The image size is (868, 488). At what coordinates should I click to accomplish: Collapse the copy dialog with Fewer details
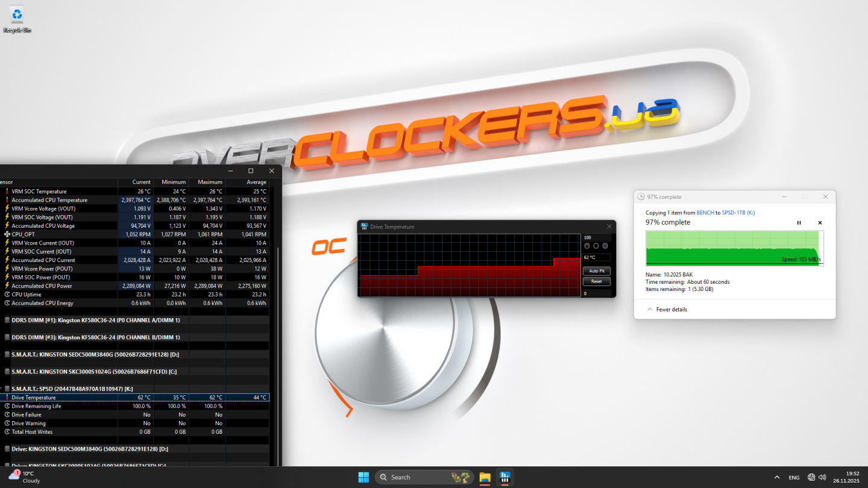[667, 310]
